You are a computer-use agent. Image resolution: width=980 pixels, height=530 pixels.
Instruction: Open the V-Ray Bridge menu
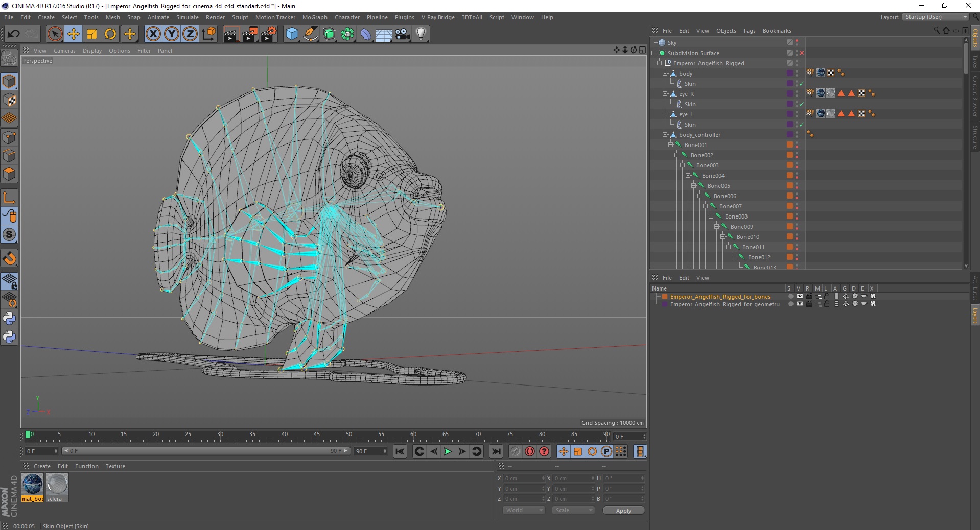click(438, 17)
